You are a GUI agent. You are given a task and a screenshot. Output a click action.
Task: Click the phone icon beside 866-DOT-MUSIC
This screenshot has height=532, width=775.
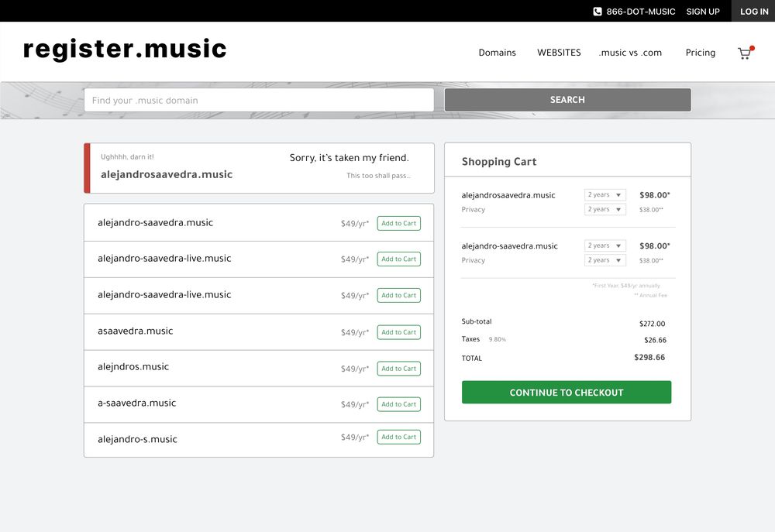click(597, 12)
